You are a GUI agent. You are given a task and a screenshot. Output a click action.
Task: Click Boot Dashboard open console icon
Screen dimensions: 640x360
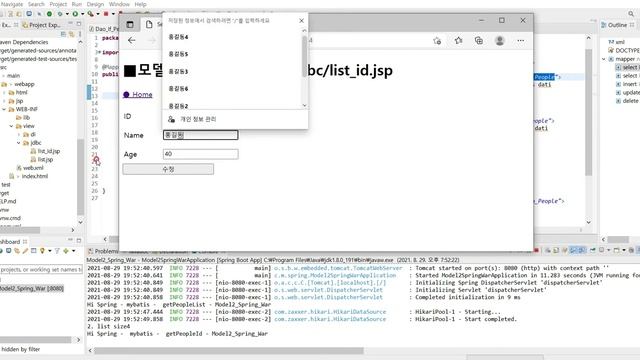[x=33, y=251]
